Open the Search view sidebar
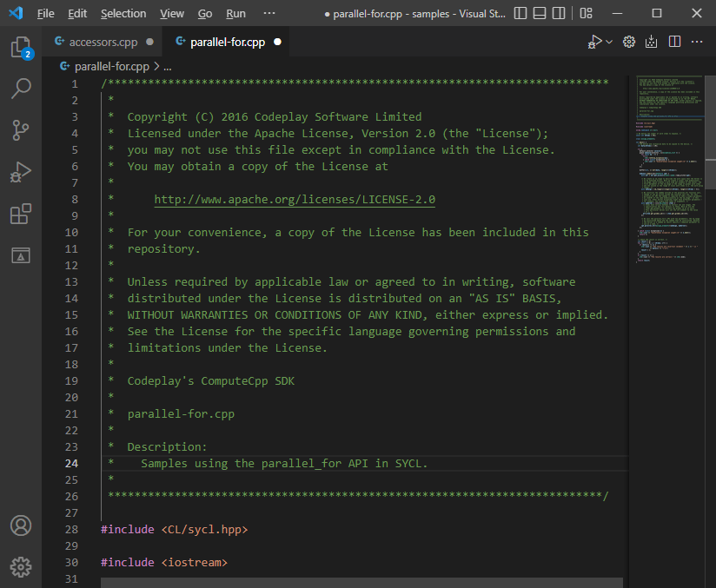 [x=21, y=89]
